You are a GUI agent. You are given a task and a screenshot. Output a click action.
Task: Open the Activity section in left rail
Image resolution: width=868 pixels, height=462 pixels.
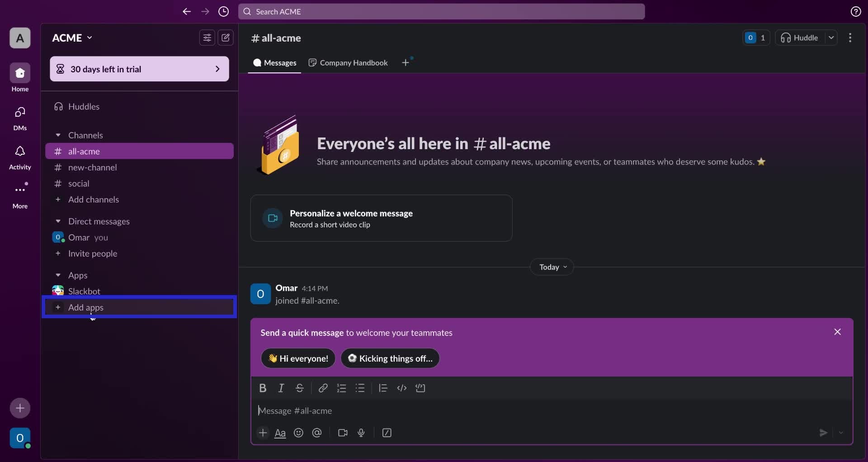click(19, 157)
